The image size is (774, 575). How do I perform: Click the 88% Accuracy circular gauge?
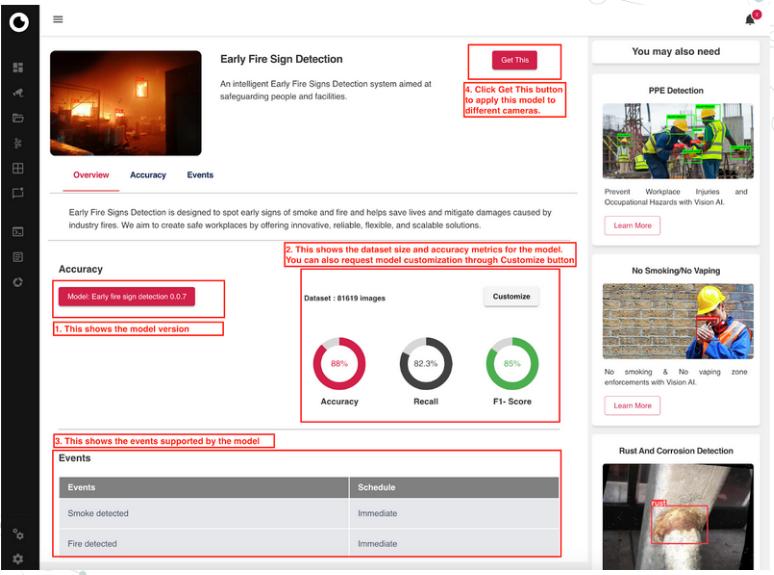[x=339, y=364]
